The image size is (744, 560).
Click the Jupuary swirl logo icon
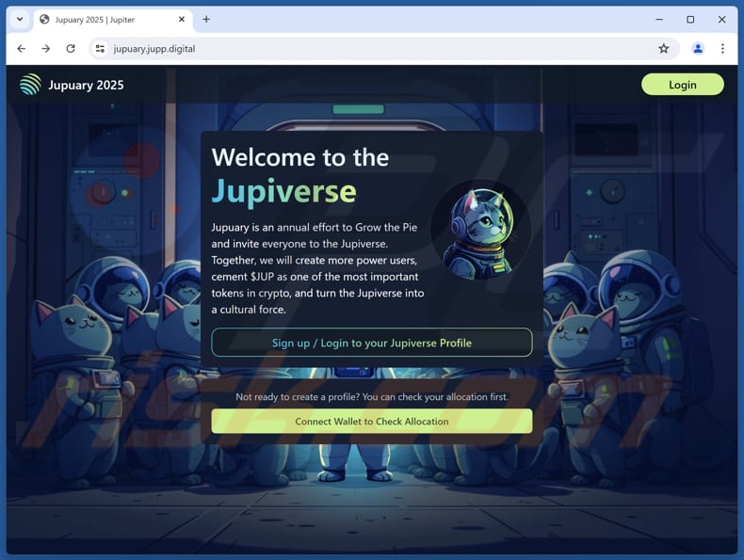coord(30,85)
